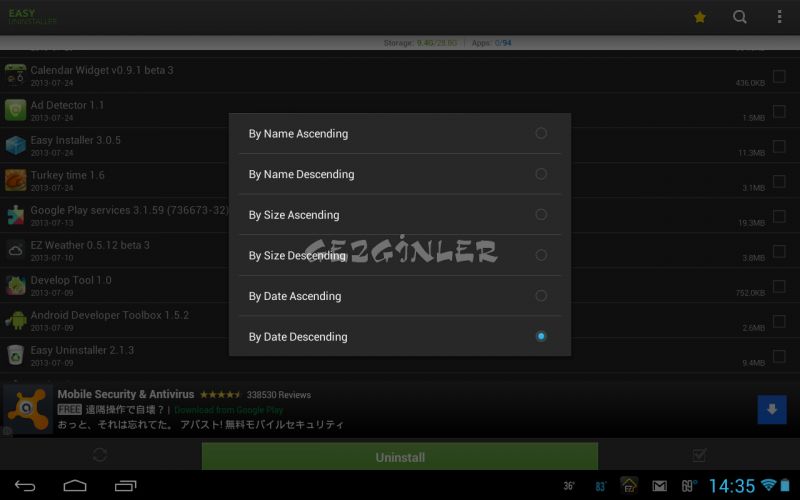The height and width of the screenshot is (500, 800).
Task: Click the Calendar Widget v0.9.1 beta 3 row text
Action: pyautogui.click(x=102, y=70)
